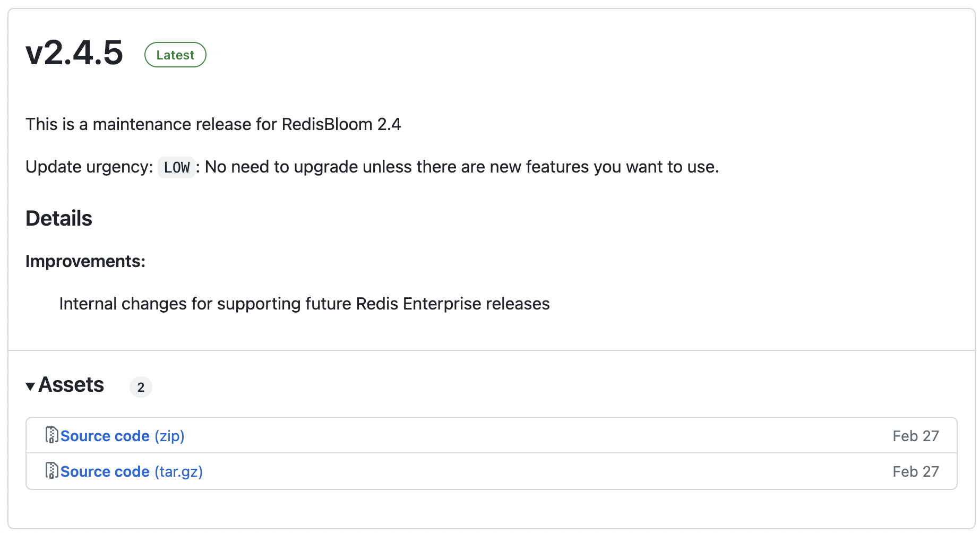The width and height of the screenshot is (980, 533).
Task: Click the Update urgency label text
Action: pyautogui.click(x=89, y=167)
